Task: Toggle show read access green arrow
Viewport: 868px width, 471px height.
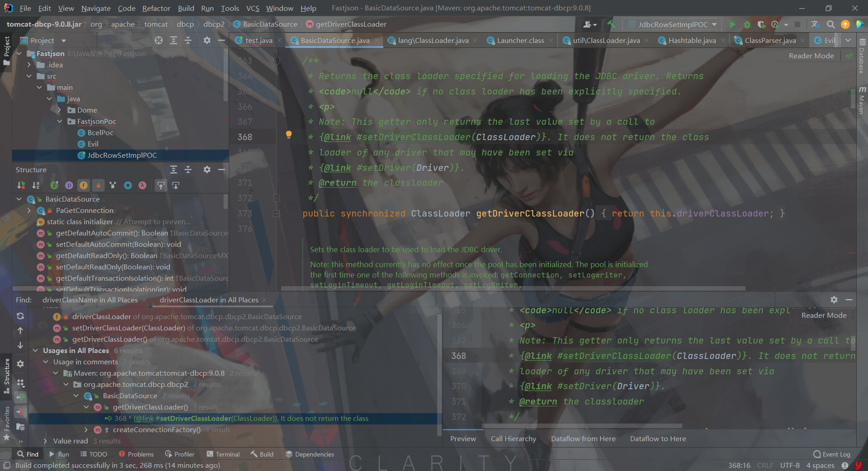Action: click(20, 397)
